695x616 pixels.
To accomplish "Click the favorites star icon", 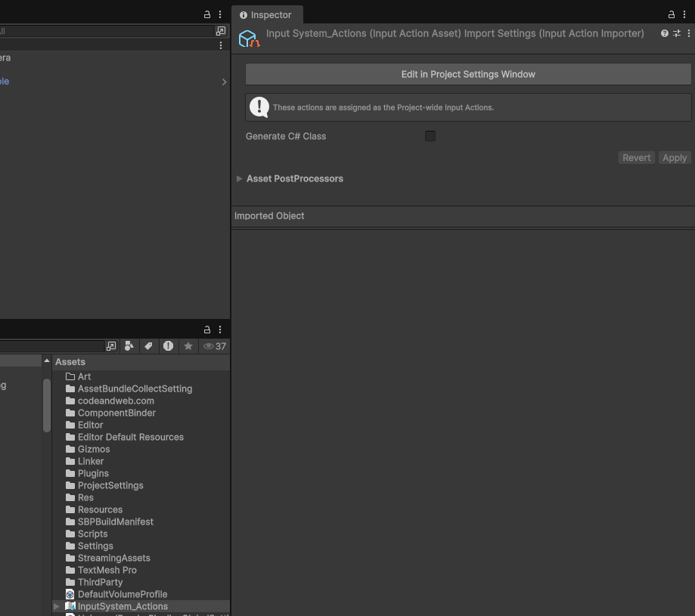I will (x=188, y=346).
